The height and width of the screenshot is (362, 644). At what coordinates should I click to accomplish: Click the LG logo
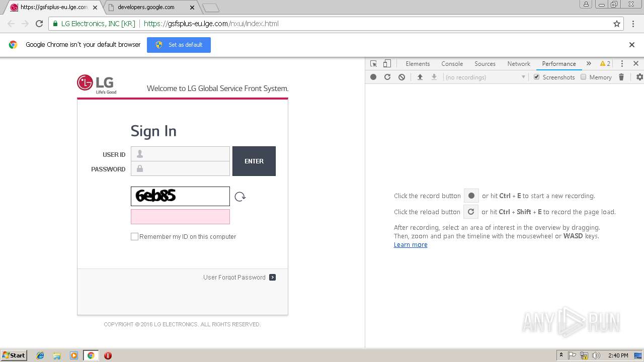coord(97,84)
